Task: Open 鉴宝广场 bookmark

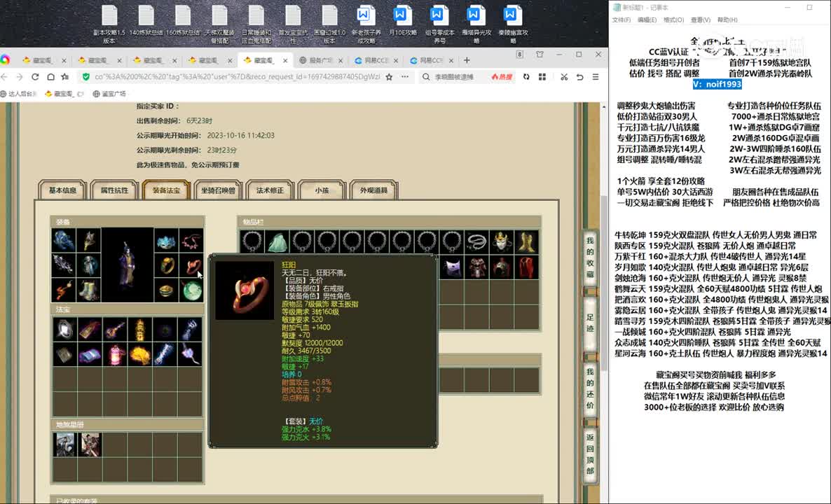Action: click(110, 94)
